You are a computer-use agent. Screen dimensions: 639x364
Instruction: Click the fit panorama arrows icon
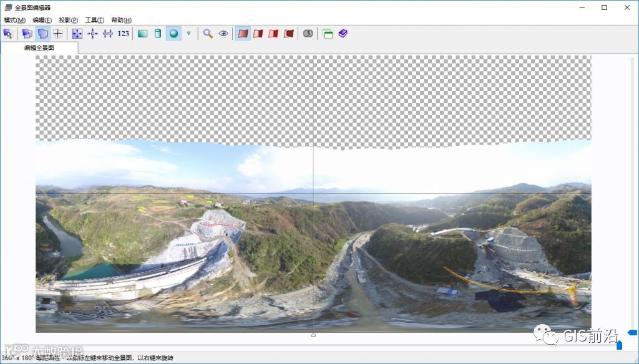click(77, 34)
